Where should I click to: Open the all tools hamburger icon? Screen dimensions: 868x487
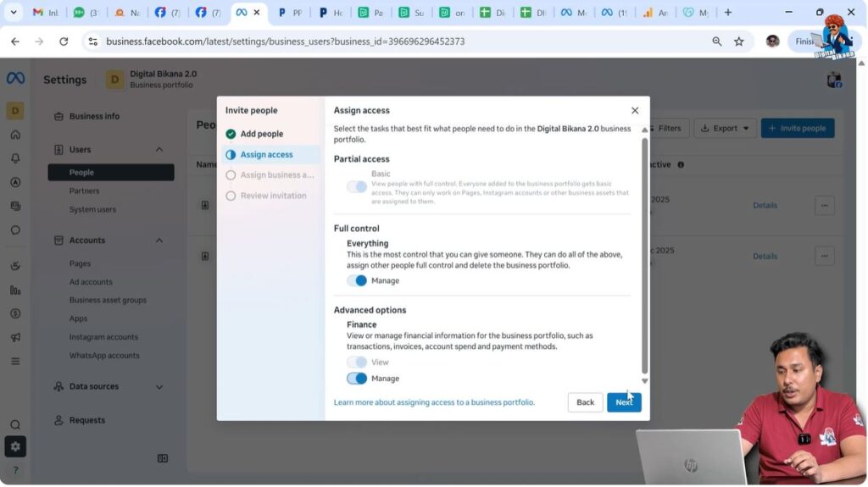coord(15,362)
